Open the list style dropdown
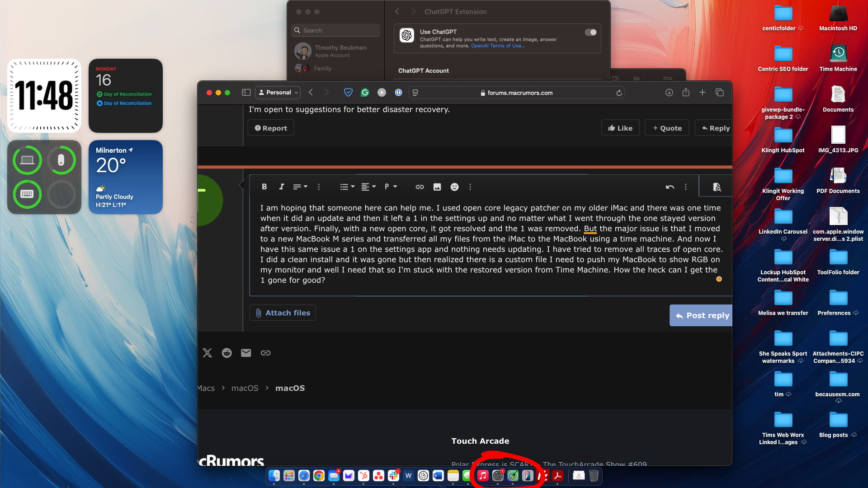This screenshot has width=868, height=488. pos(347,187)
